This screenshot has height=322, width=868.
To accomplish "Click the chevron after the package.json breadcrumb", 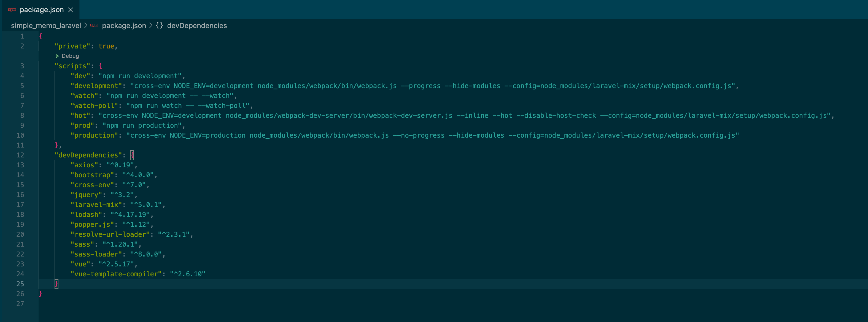I will 151,26.
